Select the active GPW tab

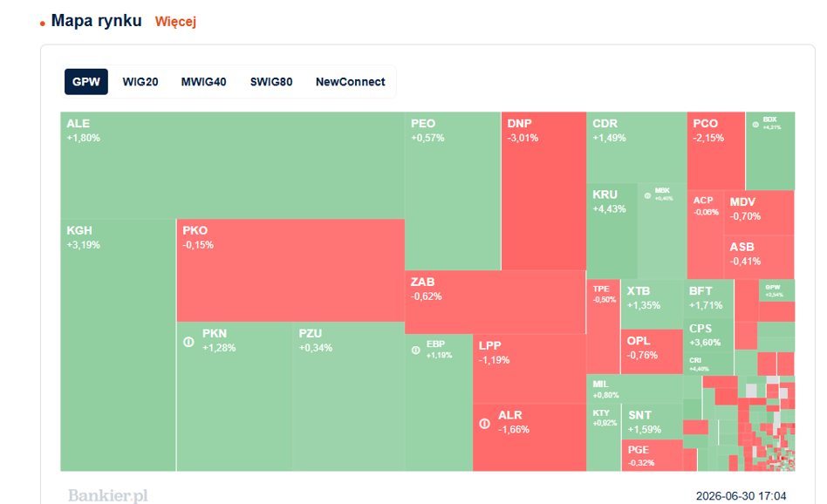(86, 82)
